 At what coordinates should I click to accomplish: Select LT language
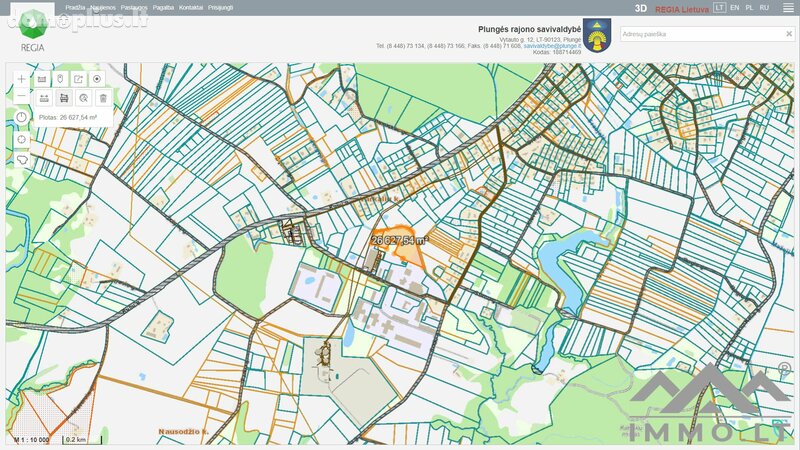point(719,8)
